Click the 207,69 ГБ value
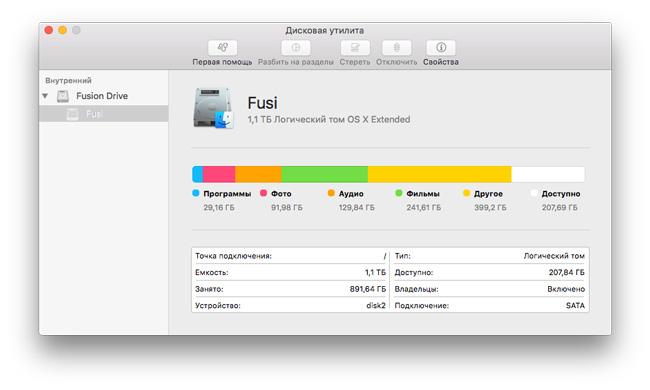650x390 pixels. pos(560,208)
